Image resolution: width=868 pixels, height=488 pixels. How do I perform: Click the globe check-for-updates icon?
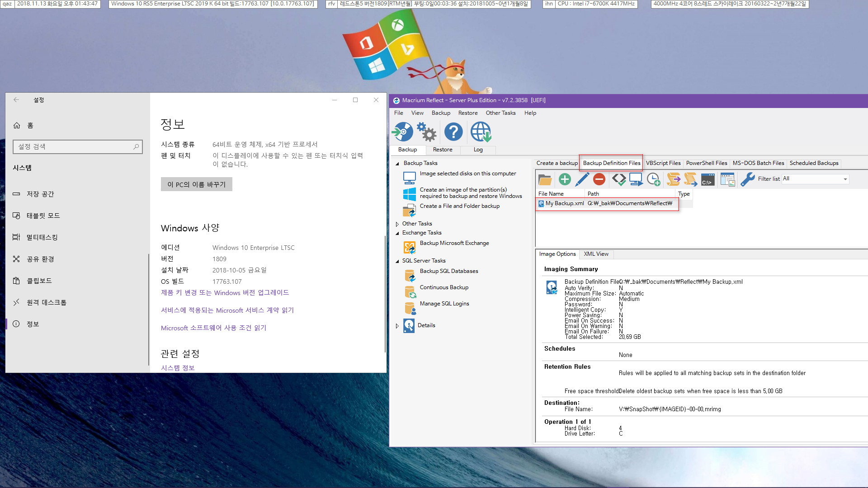[x=481, y=132]
